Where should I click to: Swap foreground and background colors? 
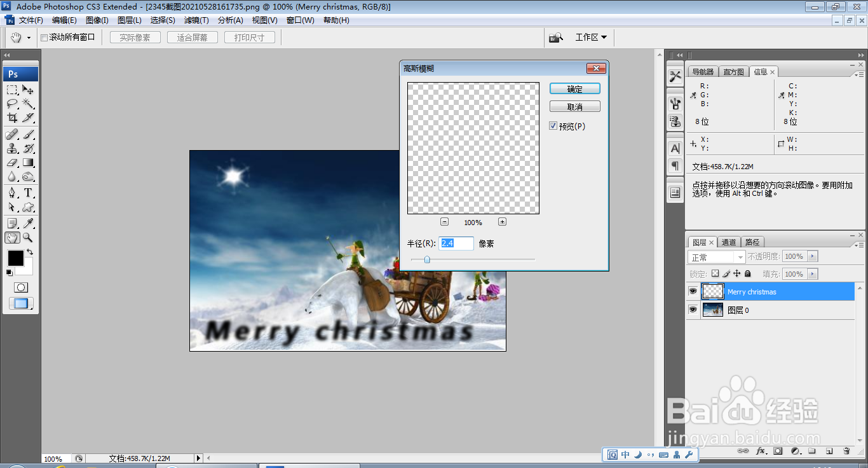coord(29,252)
